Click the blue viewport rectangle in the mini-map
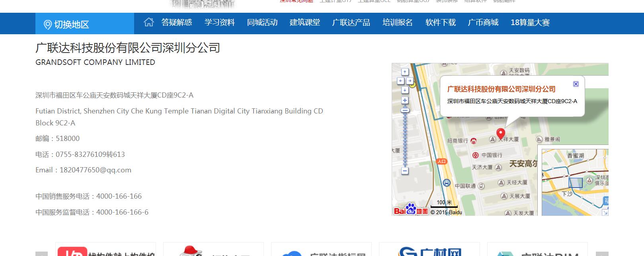The width and height of the screenshot is (644, 256). point(576,183)
